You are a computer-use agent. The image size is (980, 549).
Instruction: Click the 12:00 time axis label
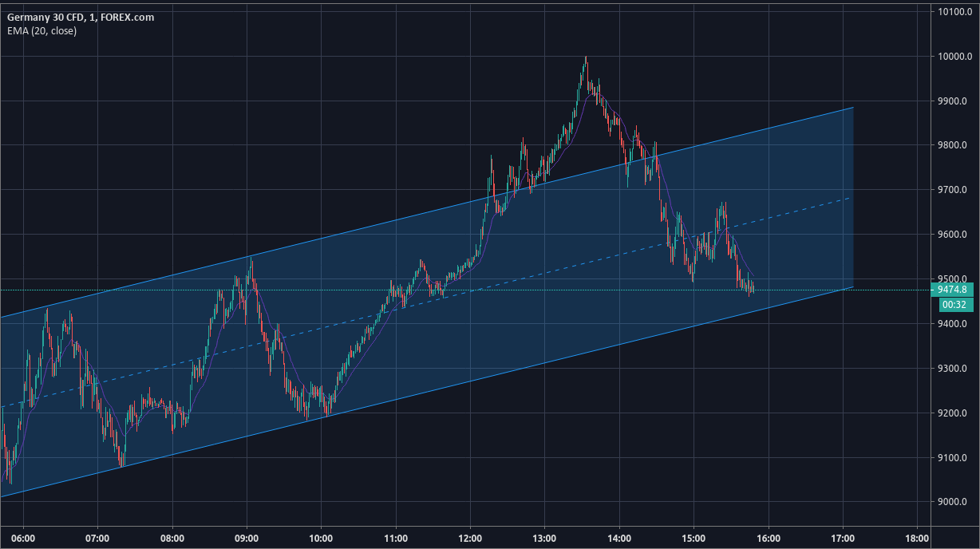tap(472, 538)
